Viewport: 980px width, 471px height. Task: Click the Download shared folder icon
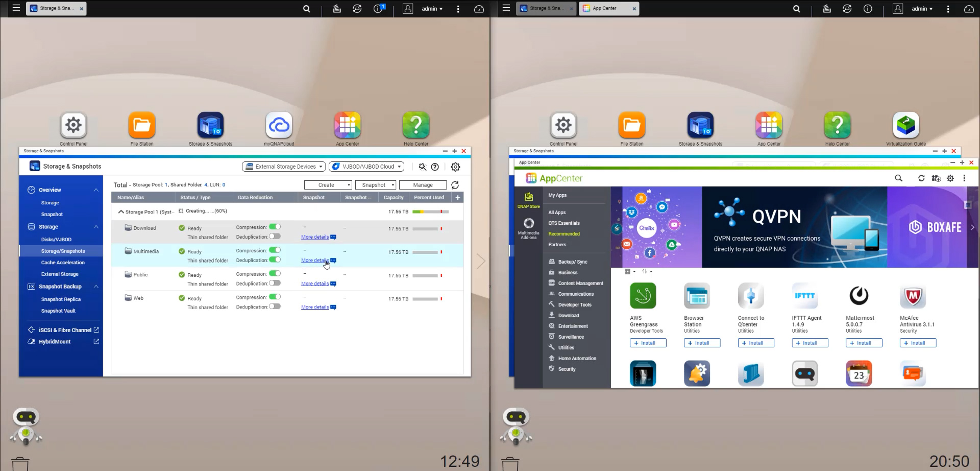[128, 228]
